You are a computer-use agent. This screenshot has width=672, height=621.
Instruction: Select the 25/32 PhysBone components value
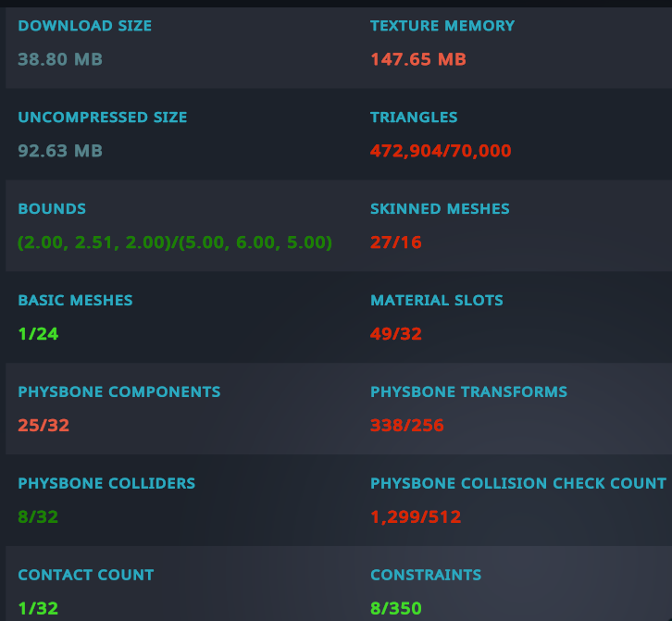click(x=44, y=426)
